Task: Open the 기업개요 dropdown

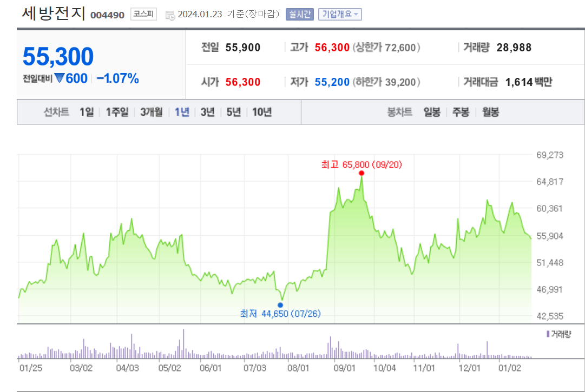Action: (x=340, y=14)
